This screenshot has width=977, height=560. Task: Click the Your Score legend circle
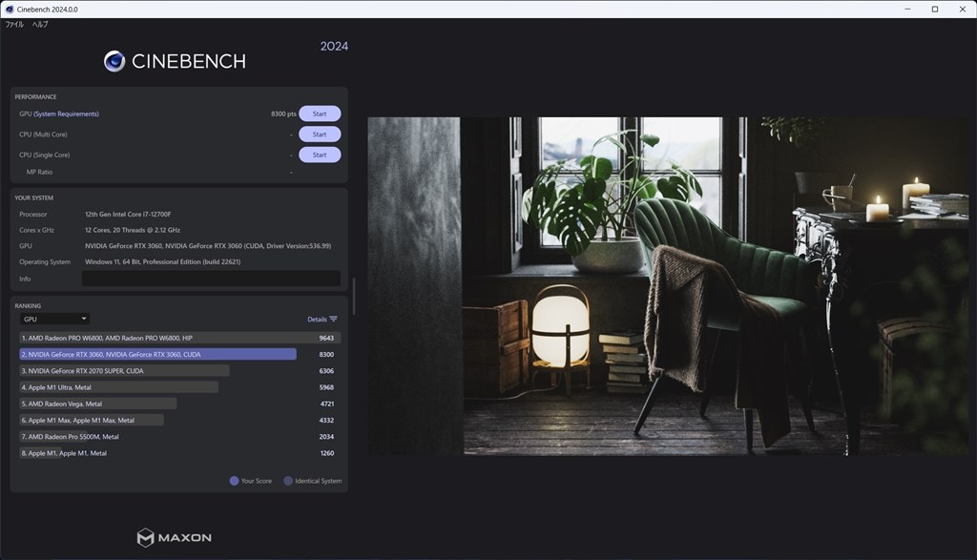click(235, 481)
